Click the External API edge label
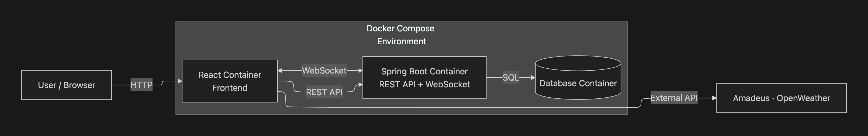Screen dimensions: 868x136 tap(674, 98)
